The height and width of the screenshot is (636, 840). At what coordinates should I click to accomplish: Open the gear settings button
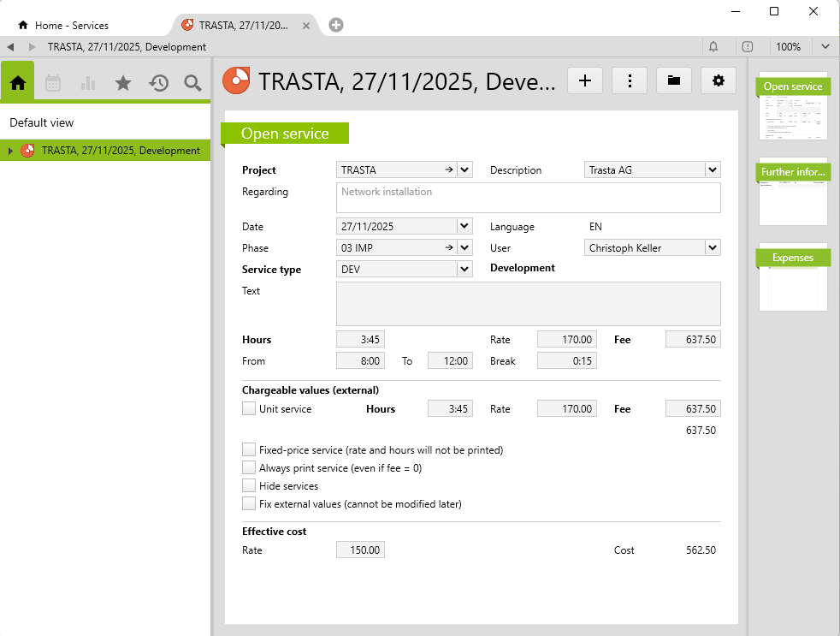pyautogui.click(x=719, y=80)
